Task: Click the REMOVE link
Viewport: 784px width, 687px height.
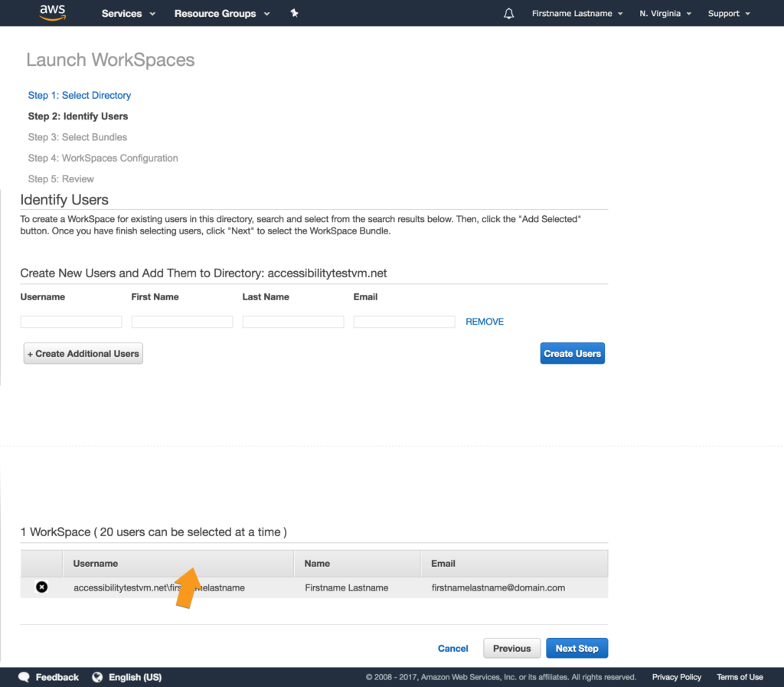Action: pyautogui.click(x=485, y=322)
